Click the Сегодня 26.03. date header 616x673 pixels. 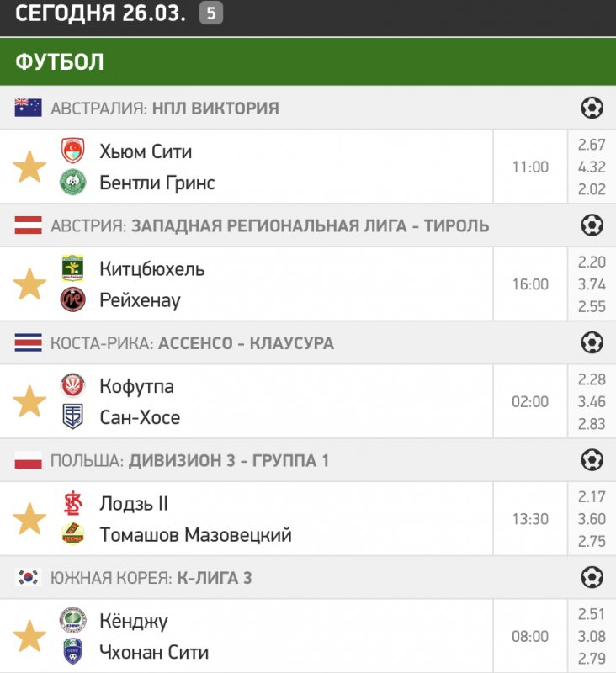tap(100, 13)
